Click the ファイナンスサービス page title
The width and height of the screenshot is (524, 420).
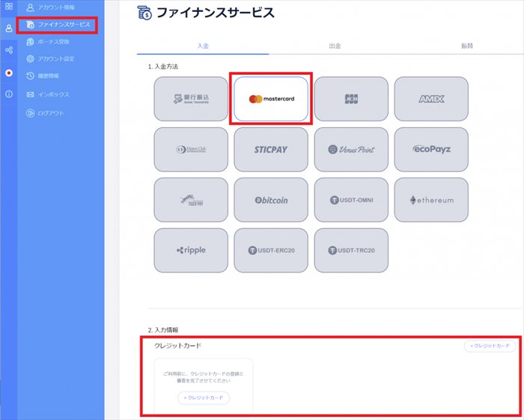point(216,13)
